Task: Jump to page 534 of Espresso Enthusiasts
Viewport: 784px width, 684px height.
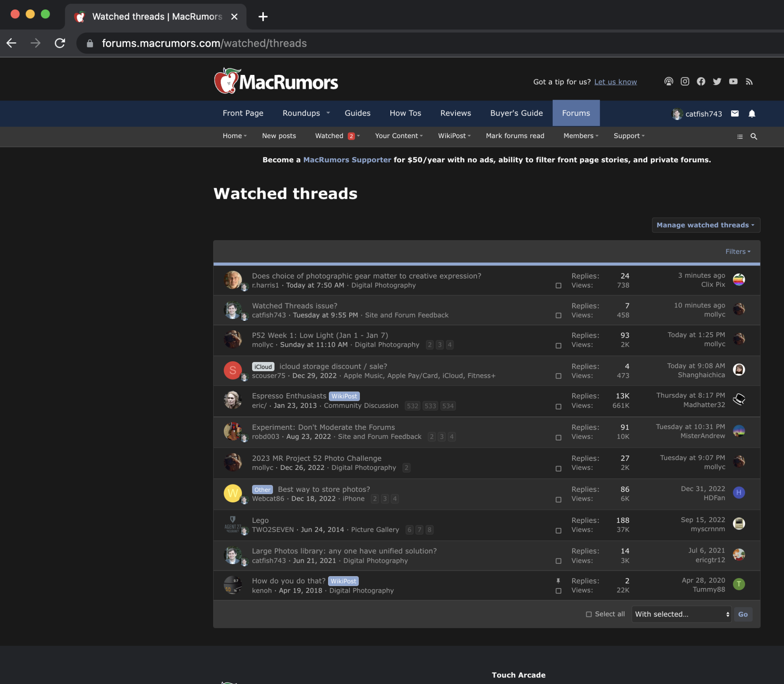Action: tap(448, 406)
